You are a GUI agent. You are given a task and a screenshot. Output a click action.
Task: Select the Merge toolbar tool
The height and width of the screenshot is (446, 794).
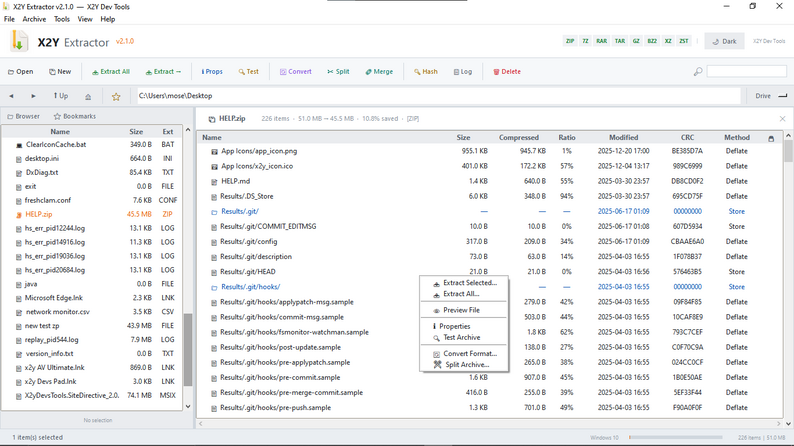click(379, 71)
